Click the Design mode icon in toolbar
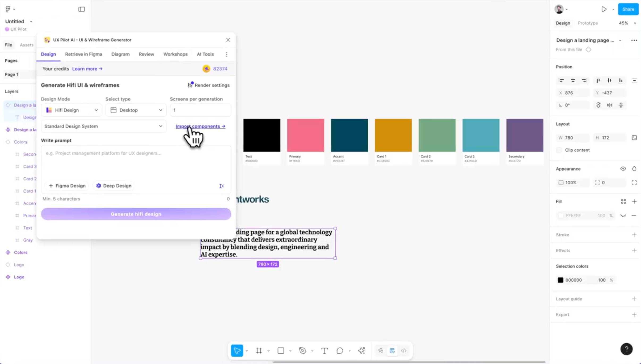 392,351
